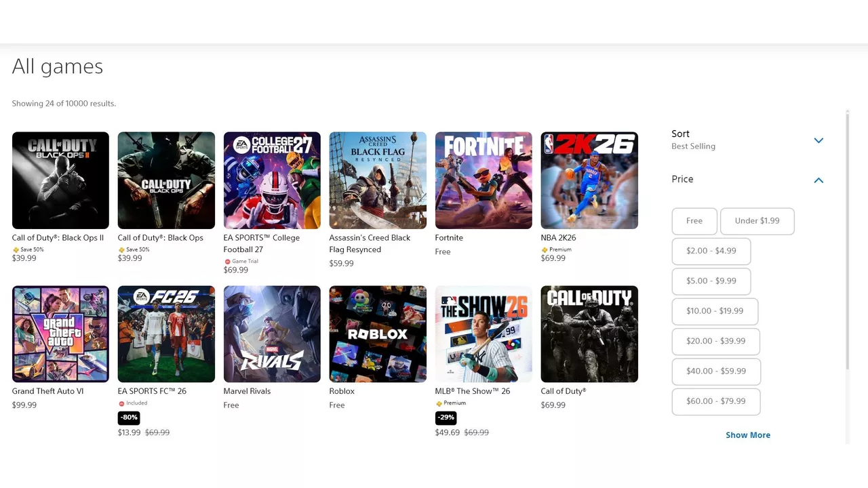Click the $13.99 discounted FC 26 price
The height and width of the screenshot is (488, 868).
130,432
